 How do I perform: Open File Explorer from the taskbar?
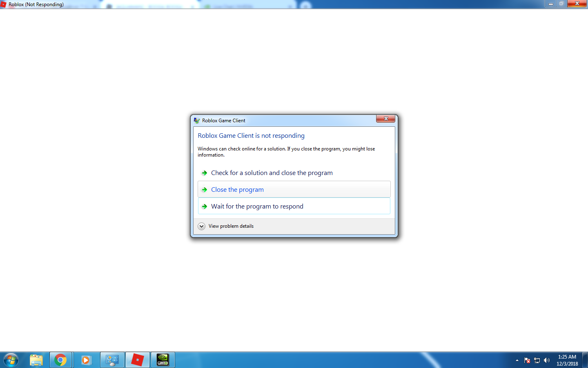coord(36,360)
